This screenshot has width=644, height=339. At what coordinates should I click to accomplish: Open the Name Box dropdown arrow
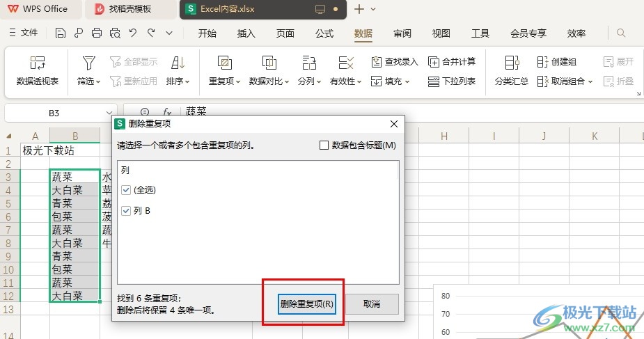pyautogui.click(x=109, y=113)
